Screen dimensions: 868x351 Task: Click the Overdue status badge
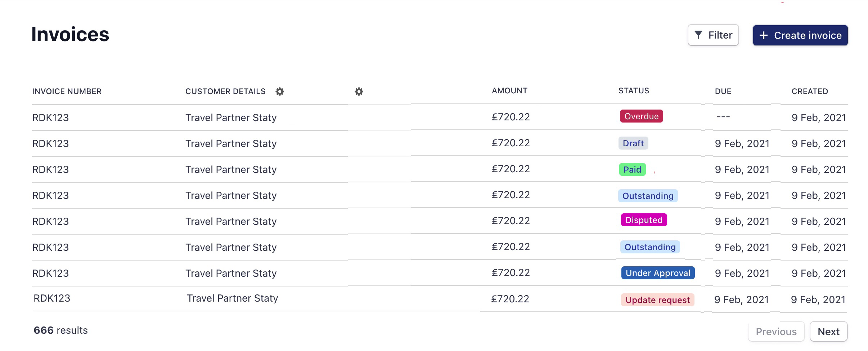[x=641, y=116]
